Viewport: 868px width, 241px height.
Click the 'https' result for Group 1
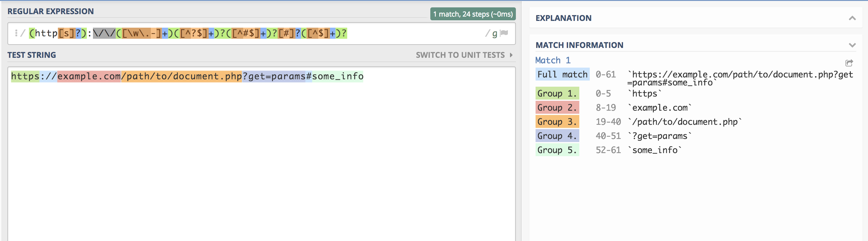click(645, 93)
